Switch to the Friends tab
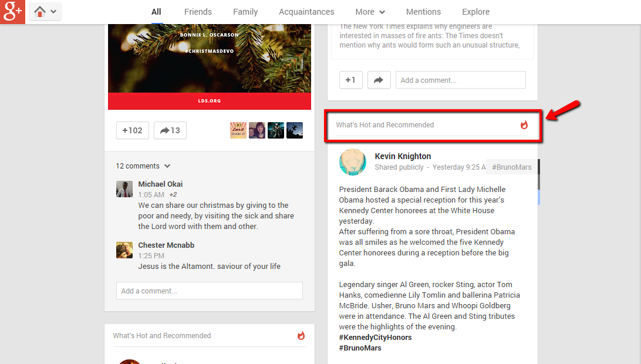The height and width of the screenshot is (364, 641). click(198, 12)
